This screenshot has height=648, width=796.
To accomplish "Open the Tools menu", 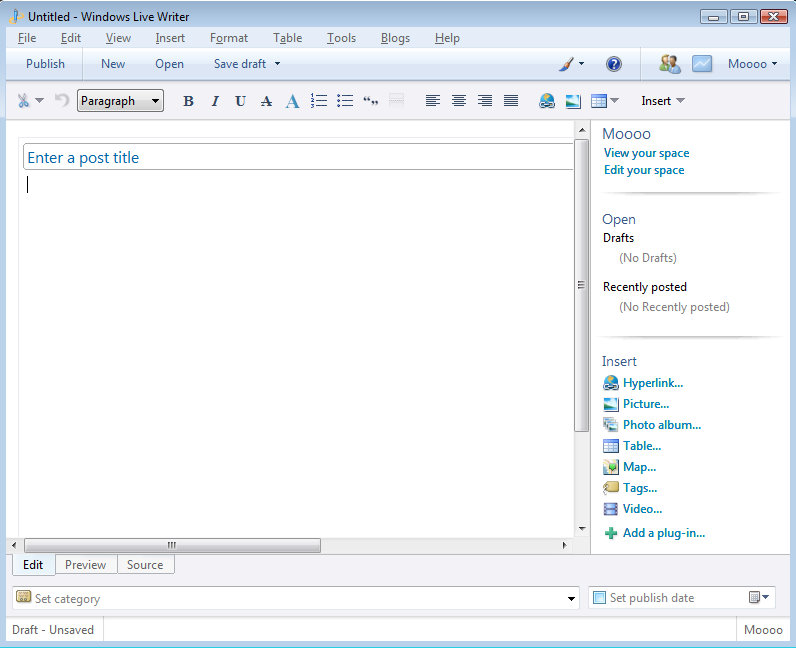I will (341, 38).
